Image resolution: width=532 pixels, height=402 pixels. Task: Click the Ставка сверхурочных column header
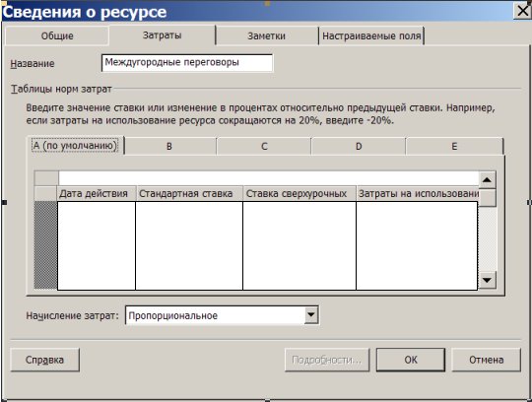point(299,193)
